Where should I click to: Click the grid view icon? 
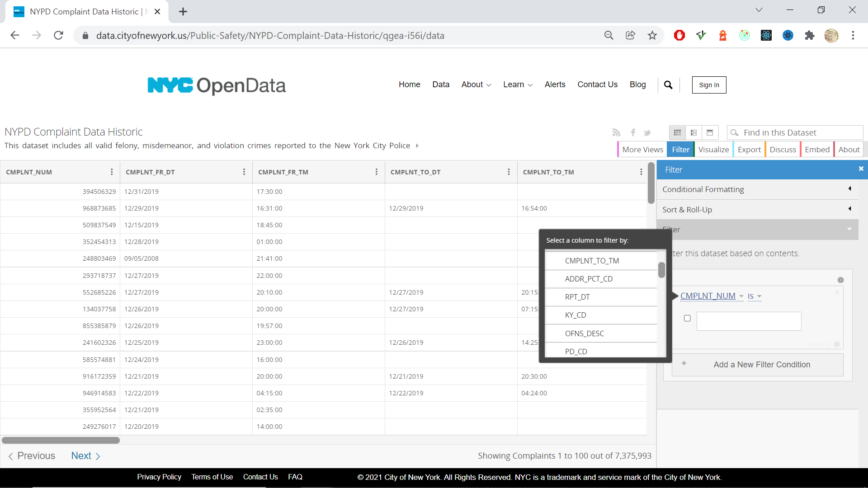678,132
